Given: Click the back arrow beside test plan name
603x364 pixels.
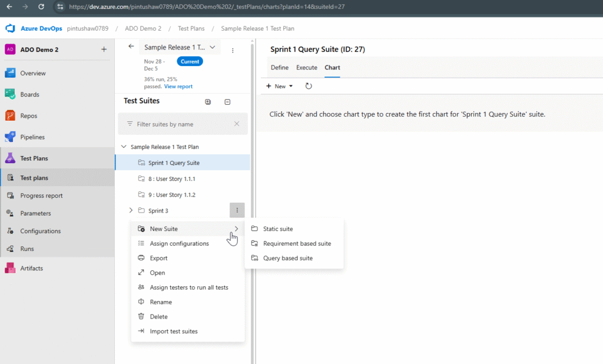Looking at the screenshot, I should [131, 47].
